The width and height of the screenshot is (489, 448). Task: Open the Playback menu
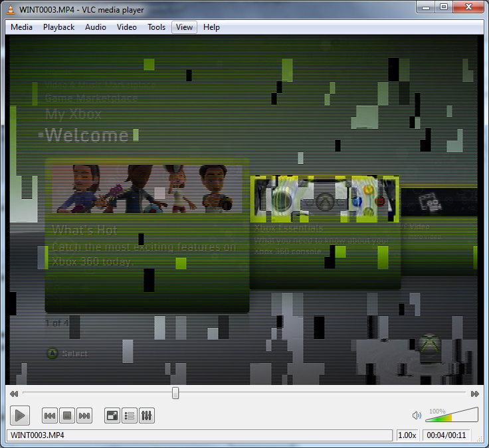[x=58, y=27]
